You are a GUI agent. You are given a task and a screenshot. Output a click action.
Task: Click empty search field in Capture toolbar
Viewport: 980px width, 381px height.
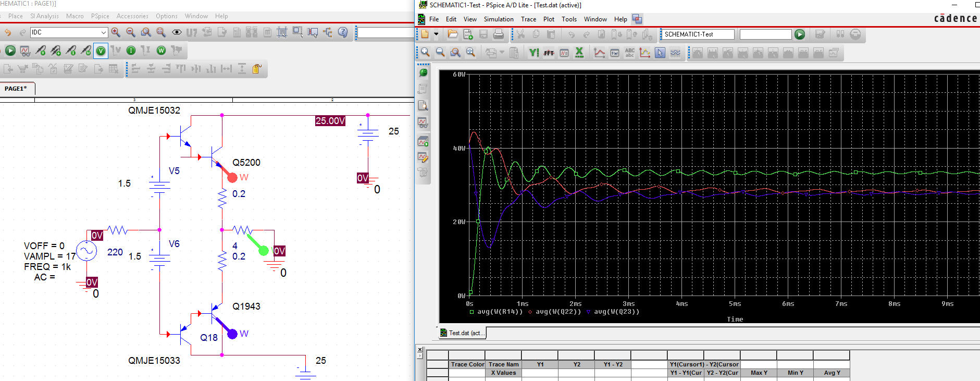coord(386,33)
